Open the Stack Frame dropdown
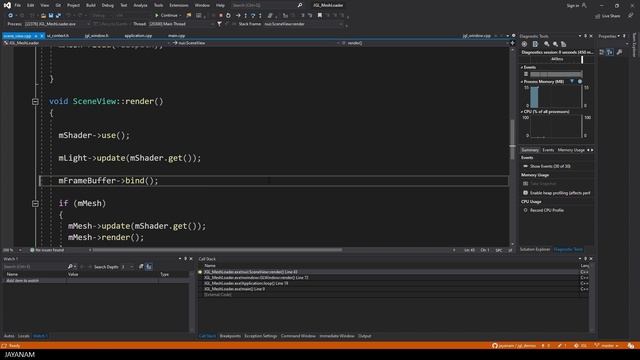Screen dimensions: 640x360 (x=302, y=24)
